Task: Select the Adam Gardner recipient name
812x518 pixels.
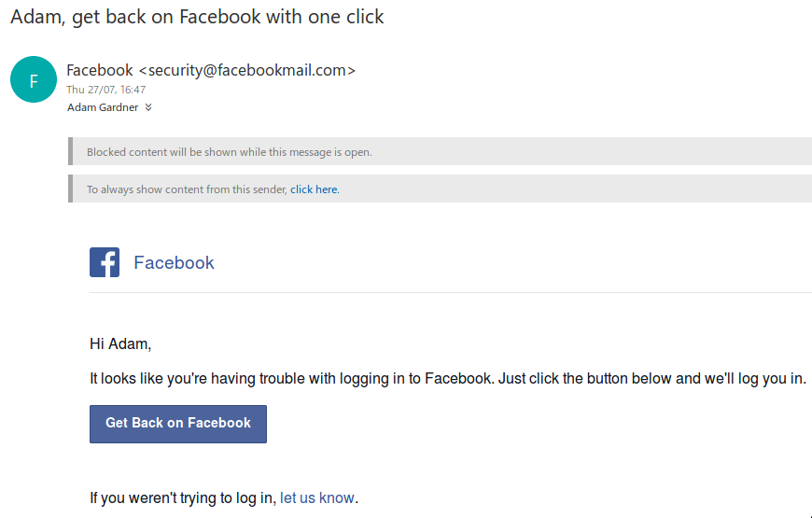Action: pos(103,107)
